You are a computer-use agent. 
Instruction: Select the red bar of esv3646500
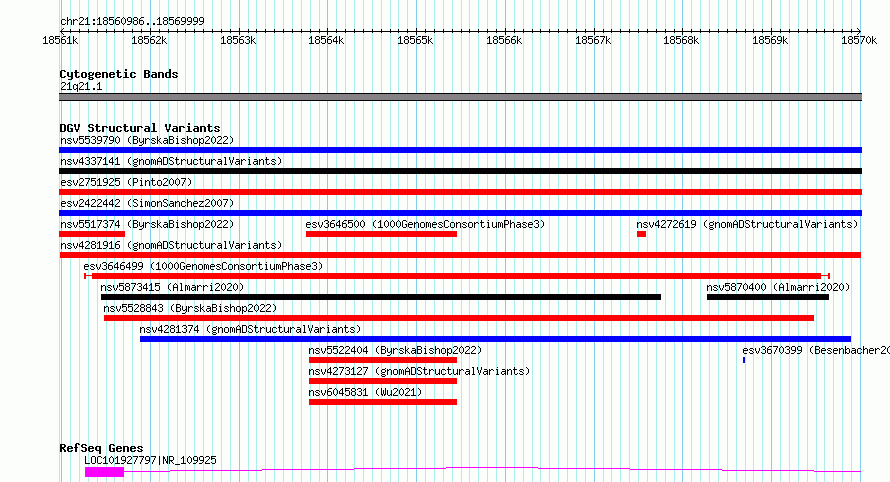coord(381,234)
